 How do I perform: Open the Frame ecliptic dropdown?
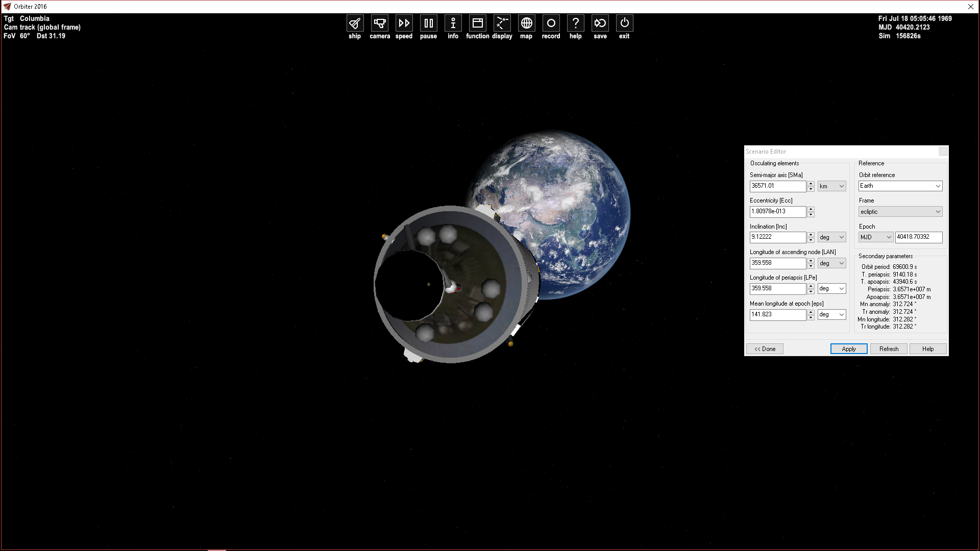point(900,212)
